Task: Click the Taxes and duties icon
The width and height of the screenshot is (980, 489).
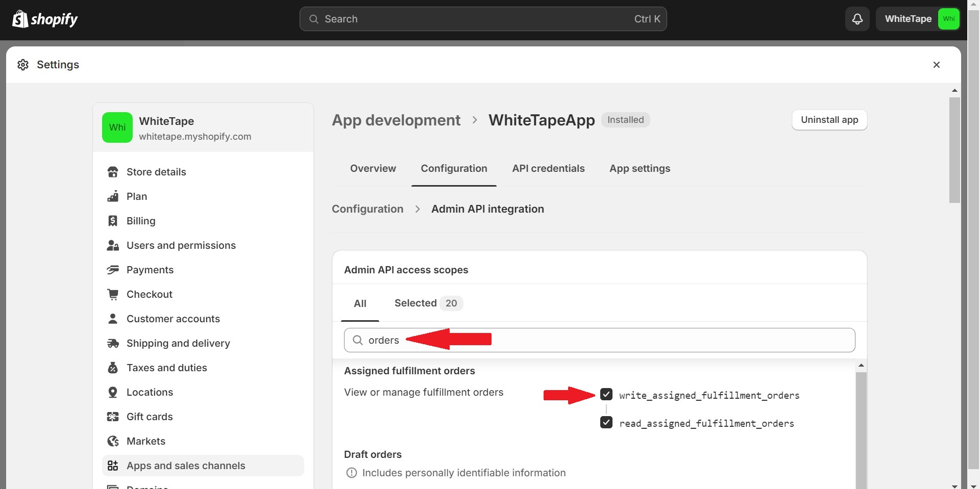Action: point(113,368)
